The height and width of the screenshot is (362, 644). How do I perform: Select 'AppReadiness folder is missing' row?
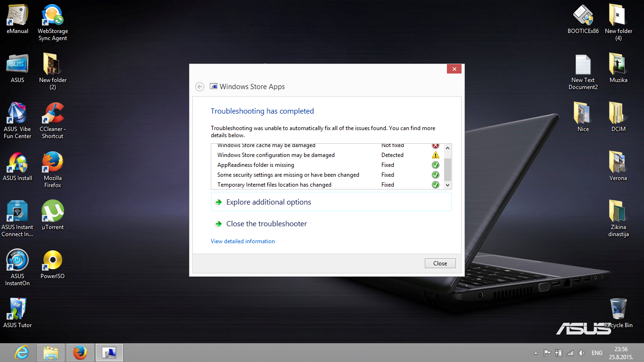(x=328, y=165)
